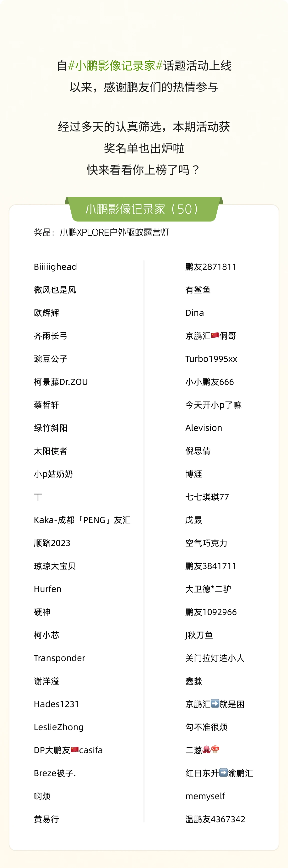The image size is (288, 868).
Task: Select the prize text 小鹏XPLORE户外驱蚊露营灯
Action: tap(114, 232)
